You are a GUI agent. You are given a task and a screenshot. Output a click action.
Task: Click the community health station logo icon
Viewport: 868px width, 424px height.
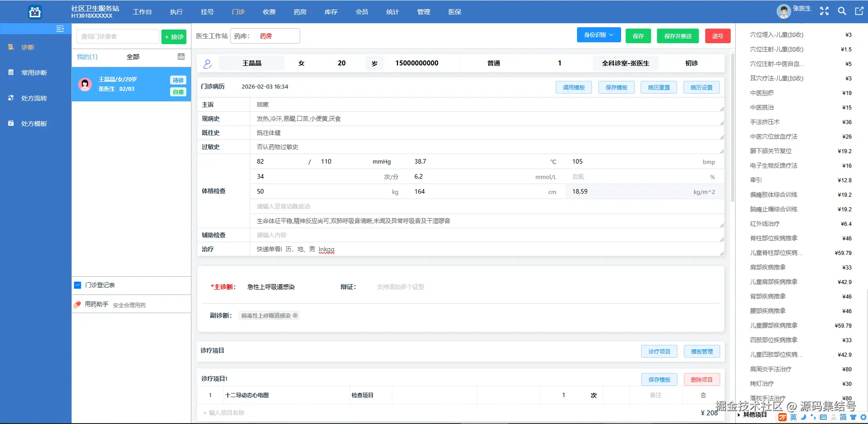[35, 12]
